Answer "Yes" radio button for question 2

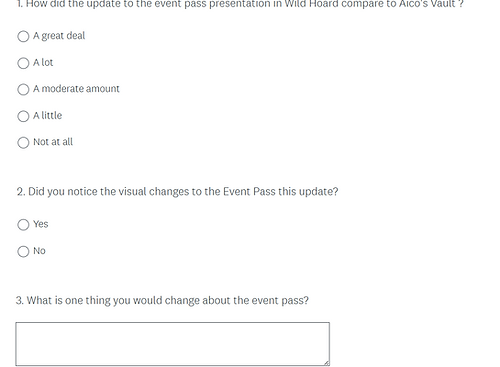click(23, 225)
